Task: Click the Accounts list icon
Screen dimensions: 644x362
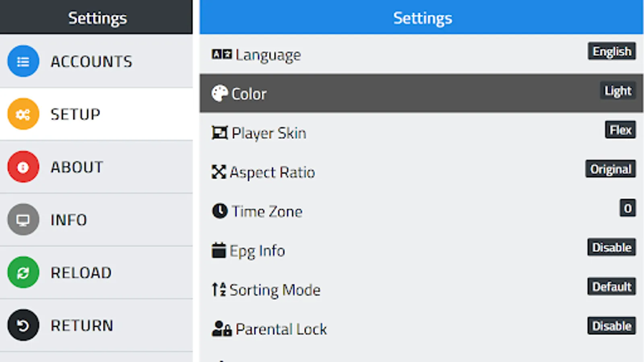Action: (23, 61)
